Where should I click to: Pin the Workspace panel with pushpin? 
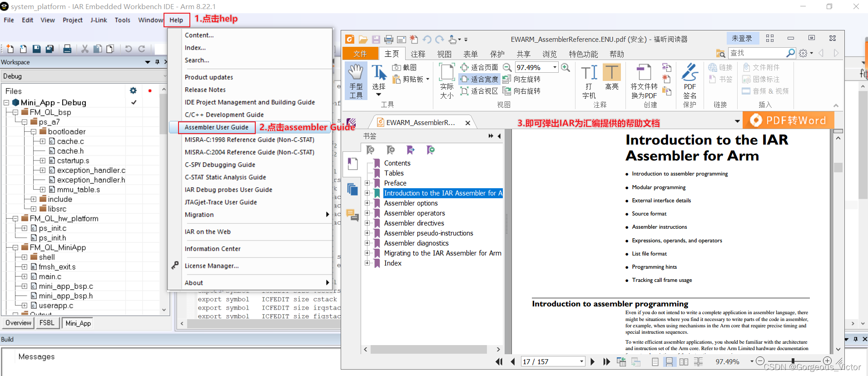click(x=157, y=62)
